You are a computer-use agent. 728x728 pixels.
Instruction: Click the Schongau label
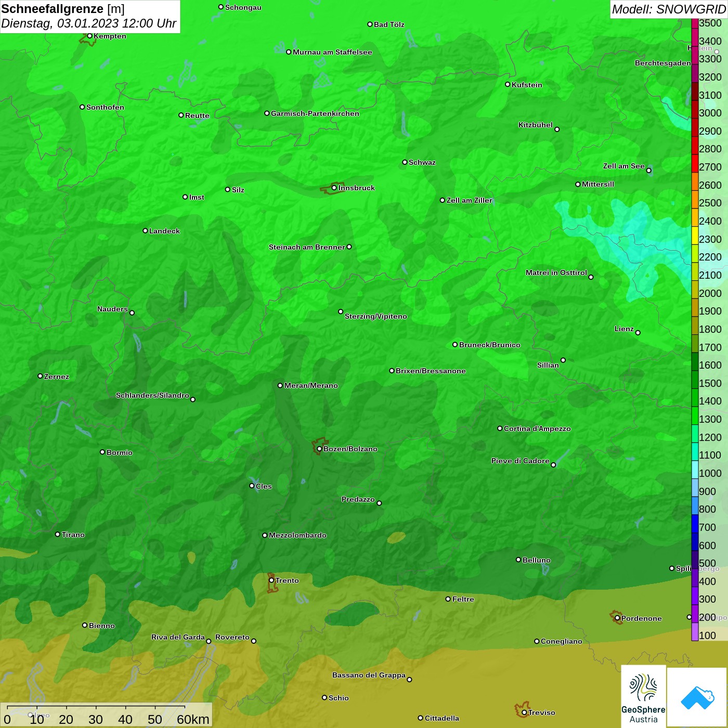(243, 7)
